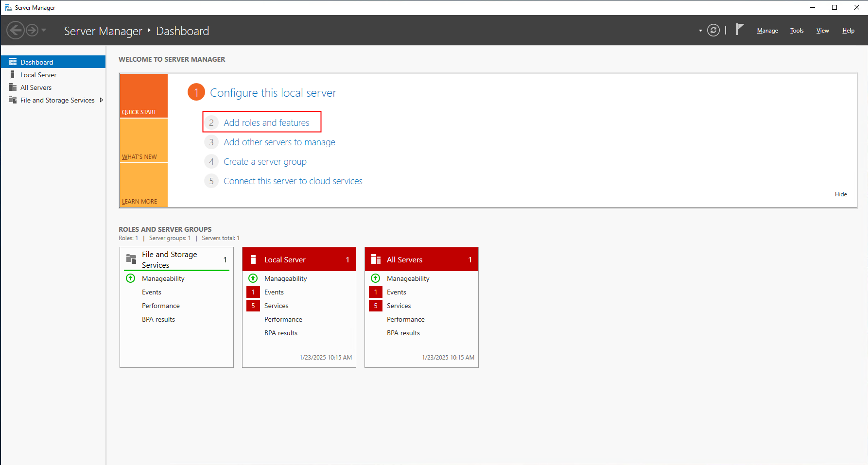Image resolution: width=868 pixels, height=465 pixels.
Task: Open the Tools menu
Action: pyautogui.click(x=797, y=31)
